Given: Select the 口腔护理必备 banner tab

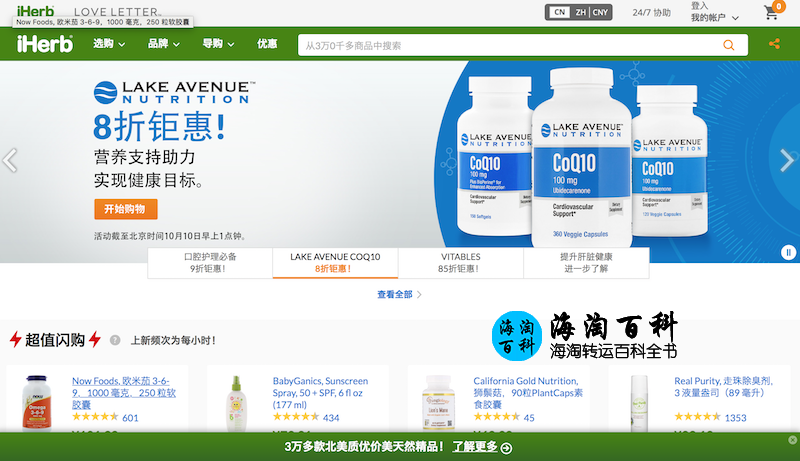Looking at the screenshot, I should pos(210,263).
